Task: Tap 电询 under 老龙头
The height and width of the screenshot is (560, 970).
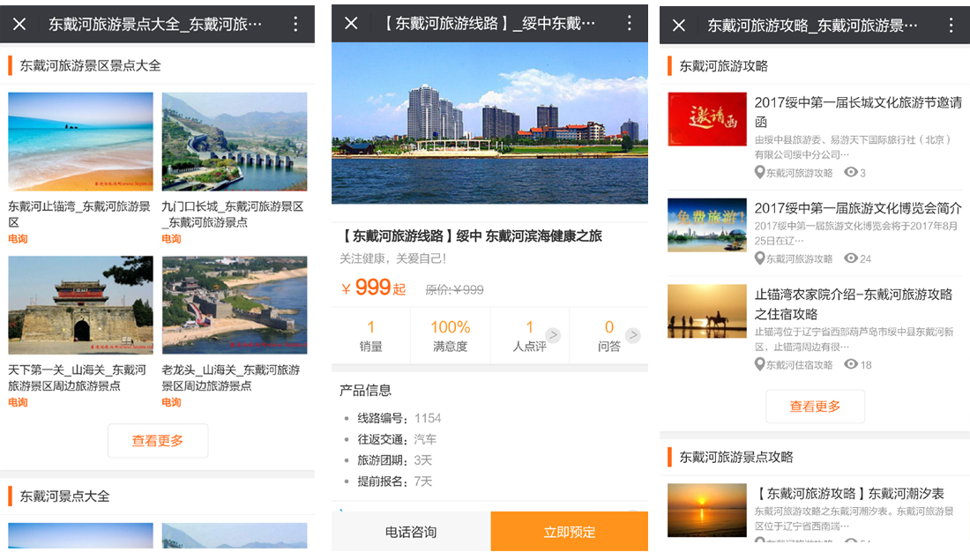Action: (171, 402)
